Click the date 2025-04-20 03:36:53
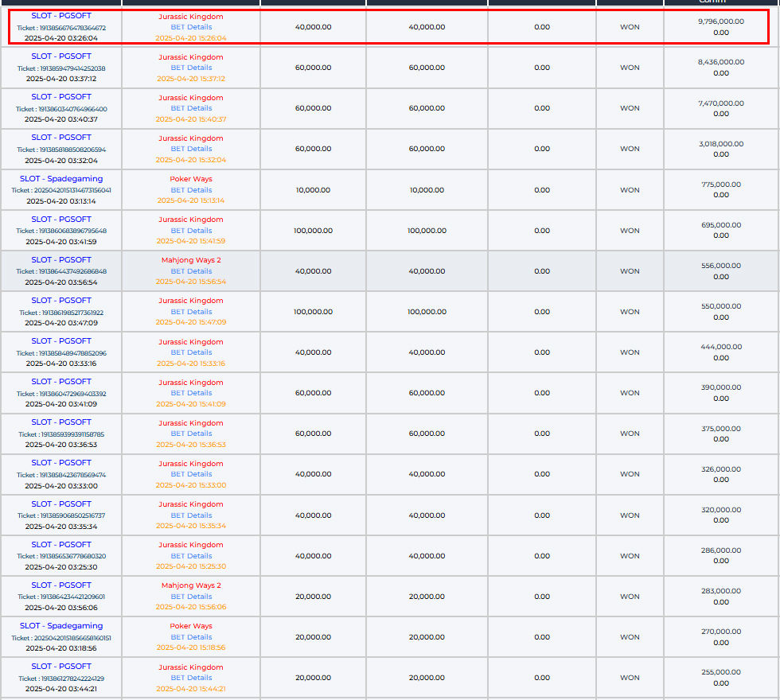780x700 pixels. pos(61,445)
